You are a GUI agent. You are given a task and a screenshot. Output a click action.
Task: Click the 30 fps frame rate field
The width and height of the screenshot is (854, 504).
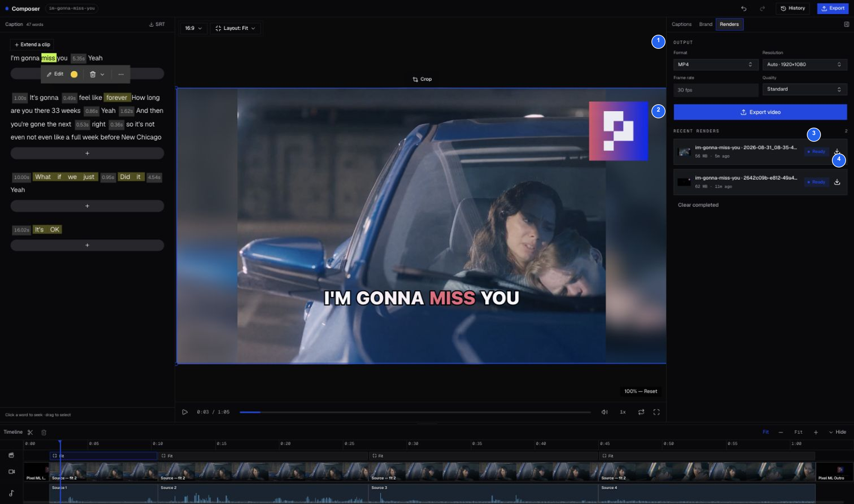(716, 90)
